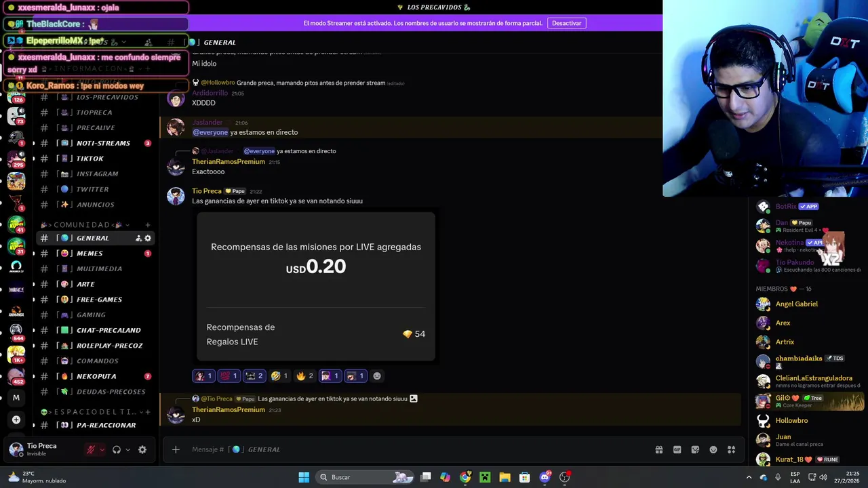Screen dimensions: 868x488
Task: Click the taskbar Buscar search box
Action: point(366,477)
